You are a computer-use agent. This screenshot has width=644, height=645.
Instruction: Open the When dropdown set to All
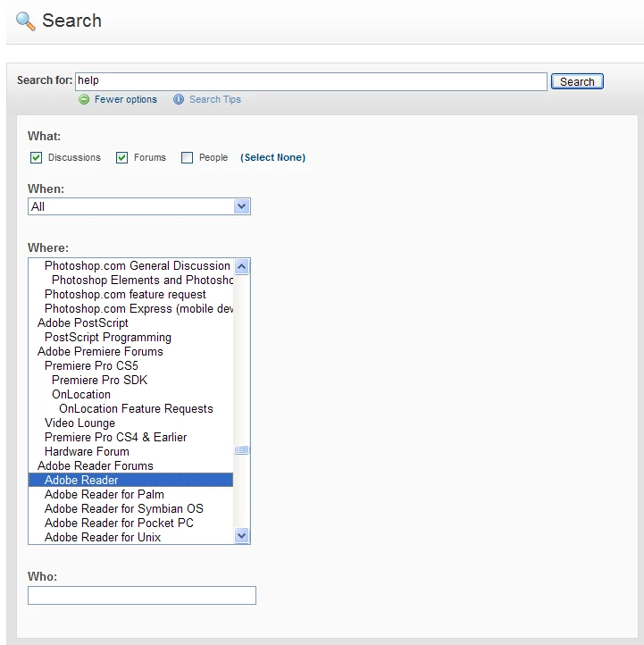(139, 206)
